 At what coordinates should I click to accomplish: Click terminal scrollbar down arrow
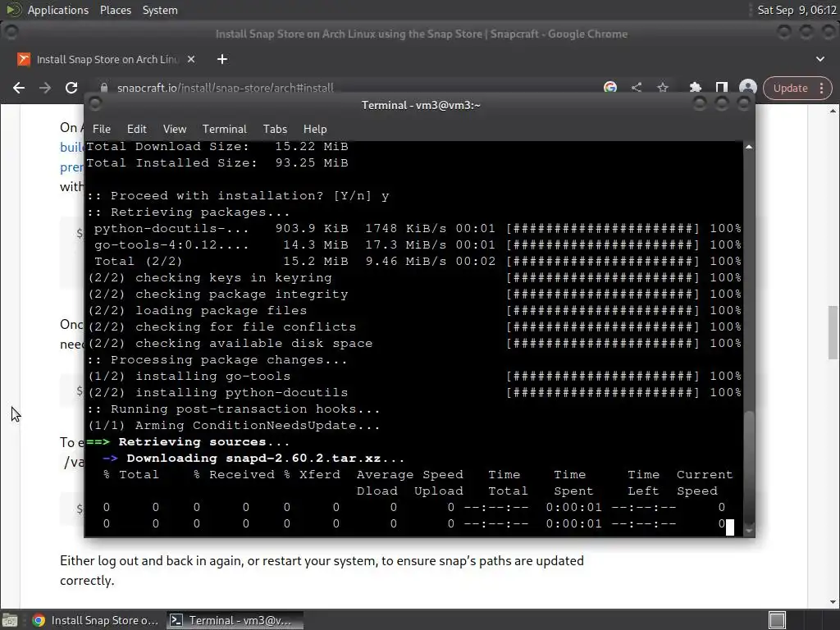click(x=749, y=532)
